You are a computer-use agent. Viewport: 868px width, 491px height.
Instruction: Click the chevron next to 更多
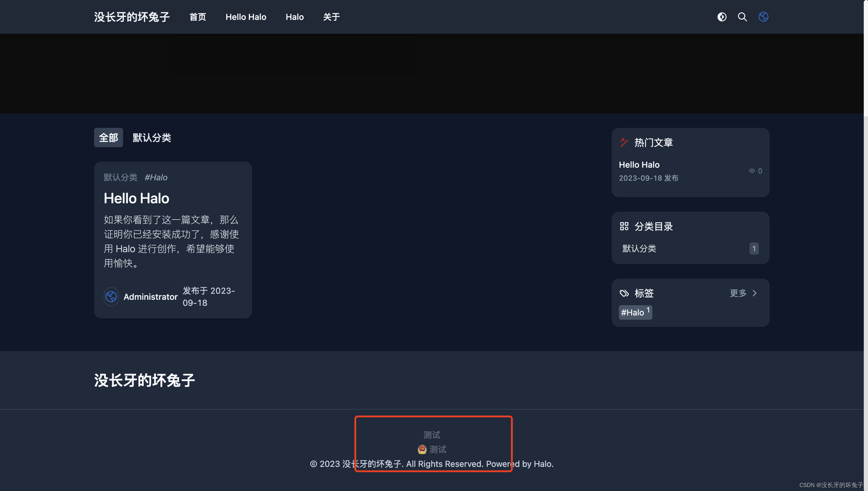pos(755,293)
